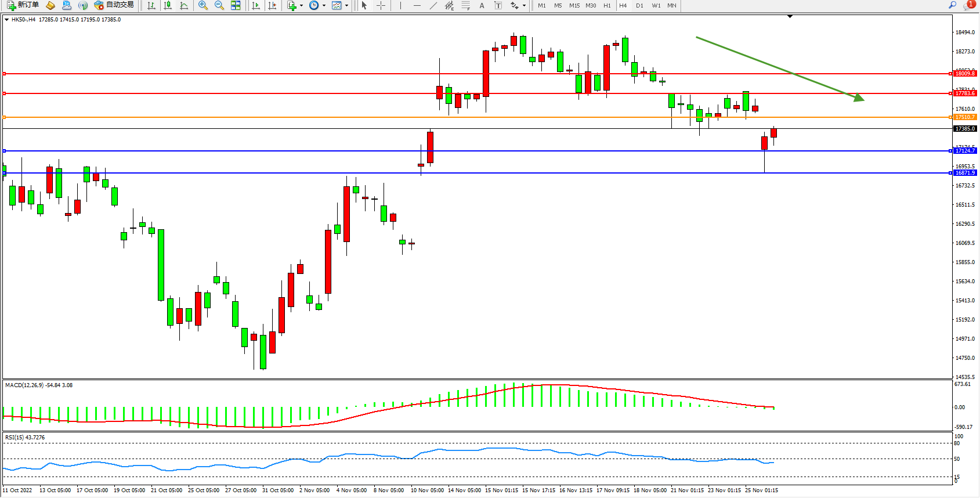Viewport: 980px width, 498px height.
Task: Switch to the D1 timeframe
Action: point(639,5)
